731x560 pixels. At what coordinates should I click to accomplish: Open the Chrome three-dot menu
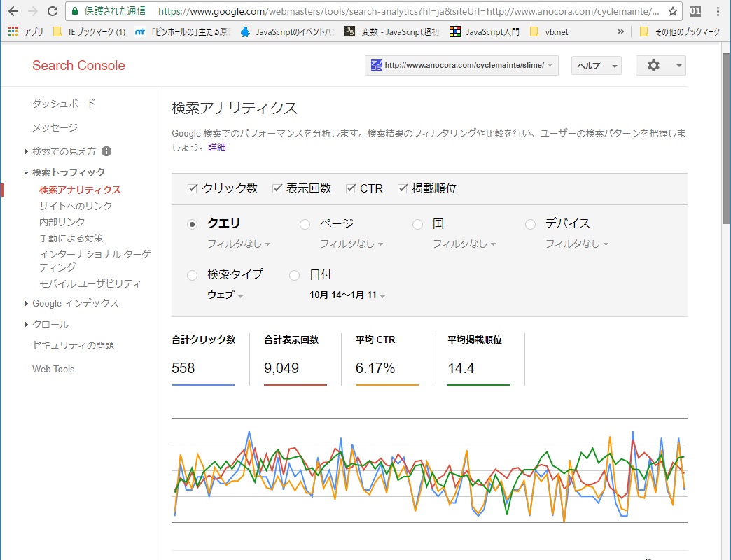pyautogui.click(x=718, y=11)
